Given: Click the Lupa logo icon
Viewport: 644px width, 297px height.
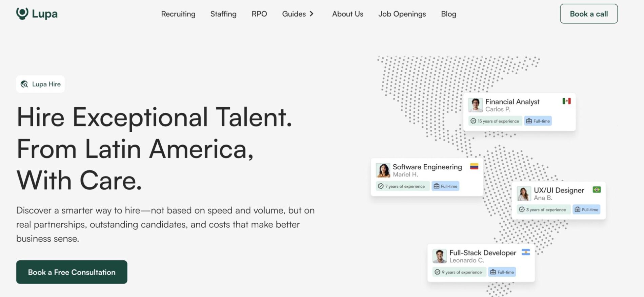Looking at the screenshot, I should pos(22,14).
